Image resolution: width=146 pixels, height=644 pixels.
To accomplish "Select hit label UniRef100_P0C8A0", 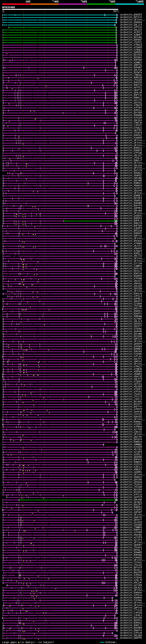I will (x=131, y=600).
